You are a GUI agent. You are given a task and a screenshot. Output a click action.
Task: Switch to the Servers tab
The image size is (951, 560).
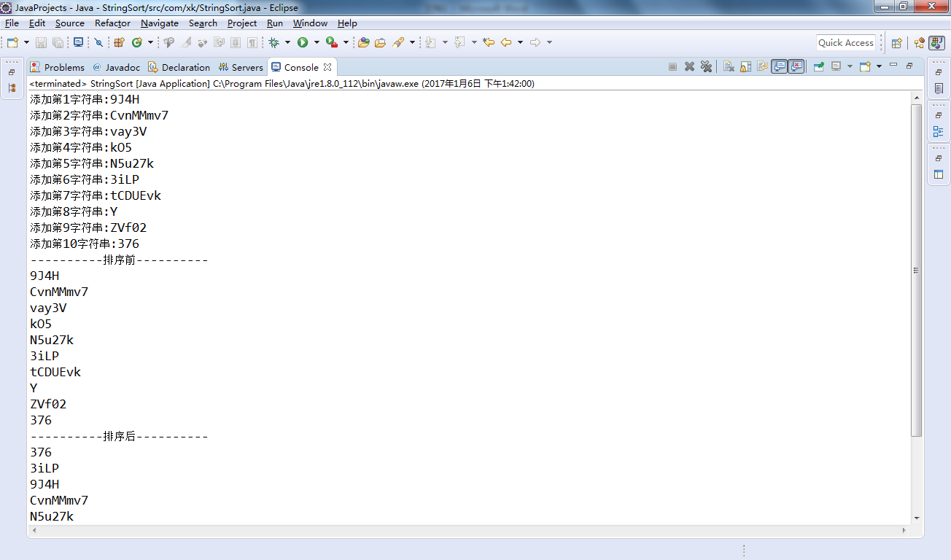tap(241, 67)
